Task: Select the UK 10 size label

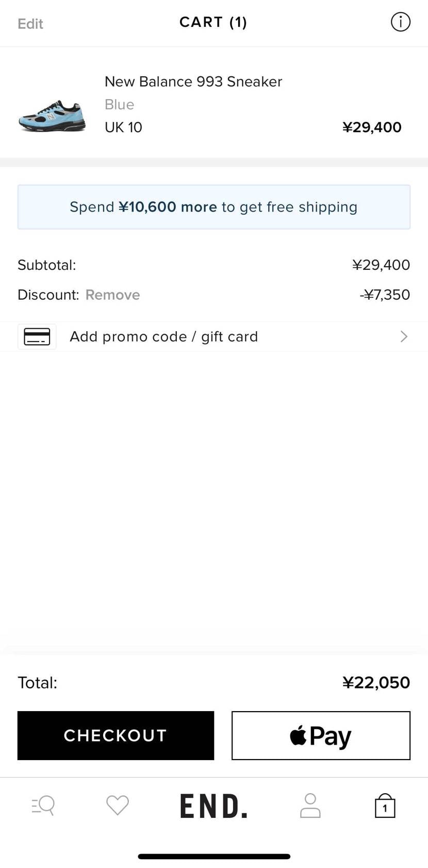Action: click(123, 127)
